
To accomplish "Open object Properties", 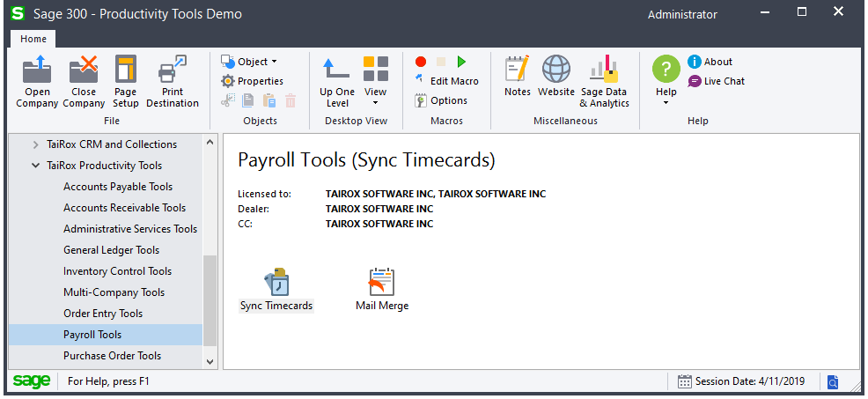I will (253, 81).
